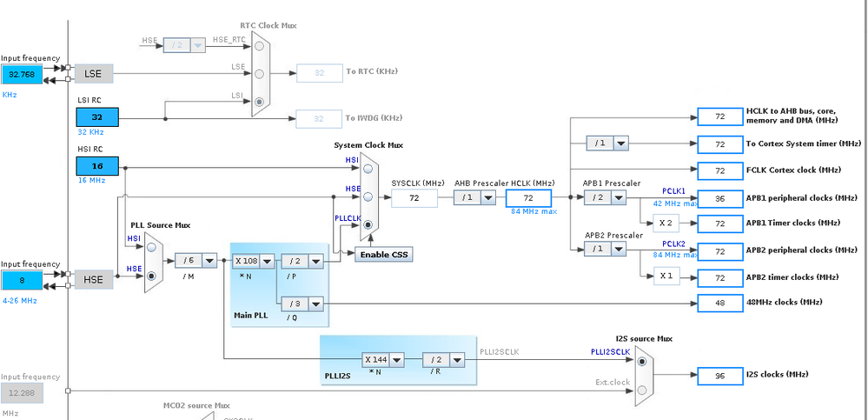Click the '84 MHz max' HCLK label
Image resolution: width=868 pixels, height=420 pixels.
pos(534,211)
